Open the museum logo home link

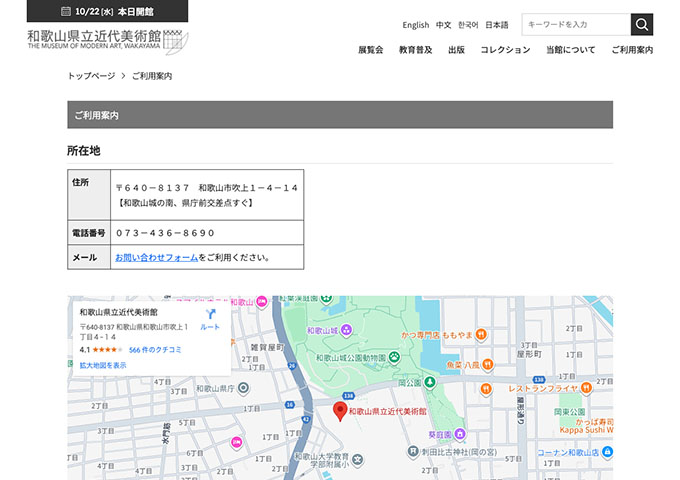click(108, 42)
